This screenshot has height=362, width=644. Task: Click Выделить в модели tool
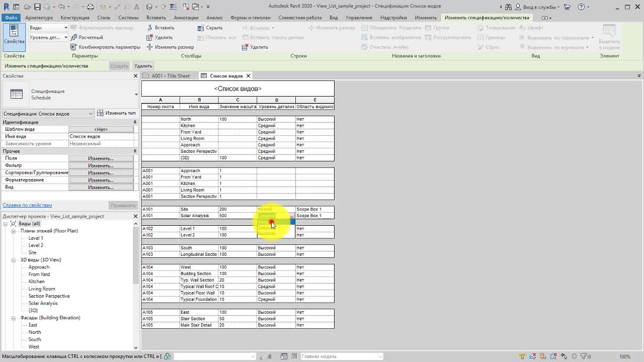pyautogui.click(x=609, y=36)
